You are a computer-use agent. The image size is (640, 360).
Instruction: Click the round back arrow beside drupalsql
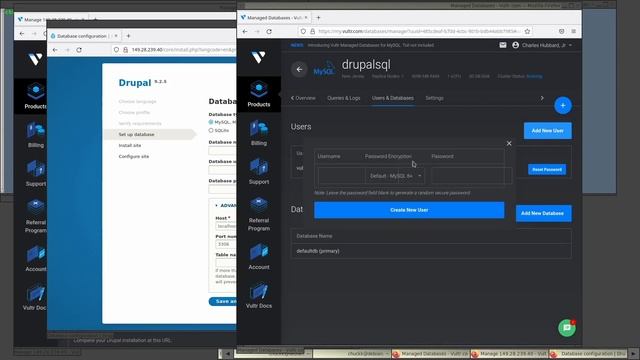[299, 69]
